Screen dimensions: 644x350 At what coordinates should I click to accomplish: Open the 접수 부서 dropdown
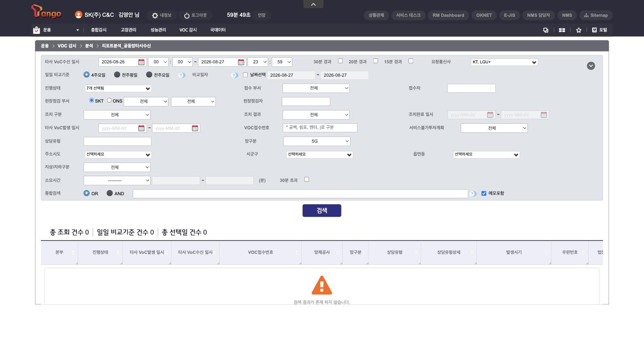[316, 88]
